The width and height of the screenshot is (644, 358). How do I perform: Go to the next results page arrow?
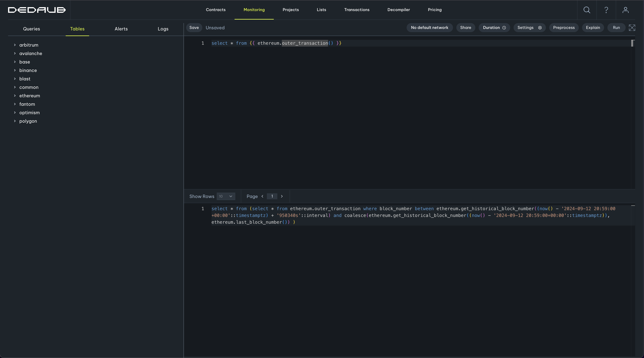pos(282,196)
